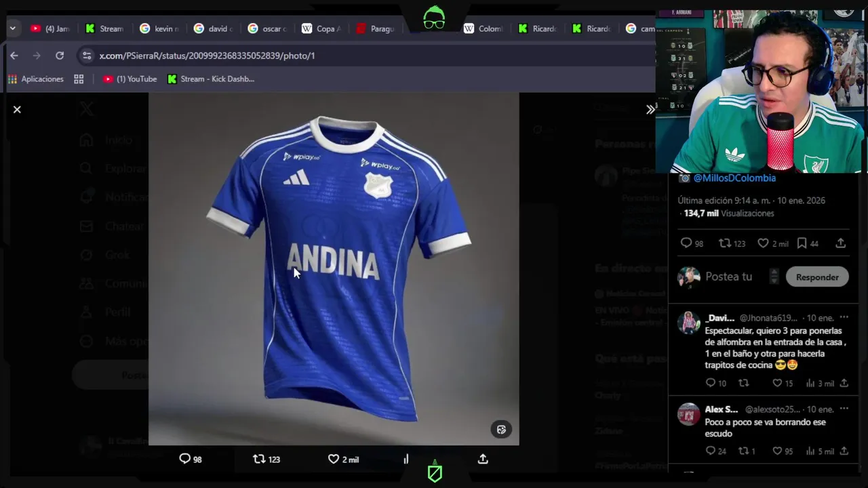This screenshot has height=488, width=868.
Task: Collapse the side panel with double chevron
Action: 650,109
